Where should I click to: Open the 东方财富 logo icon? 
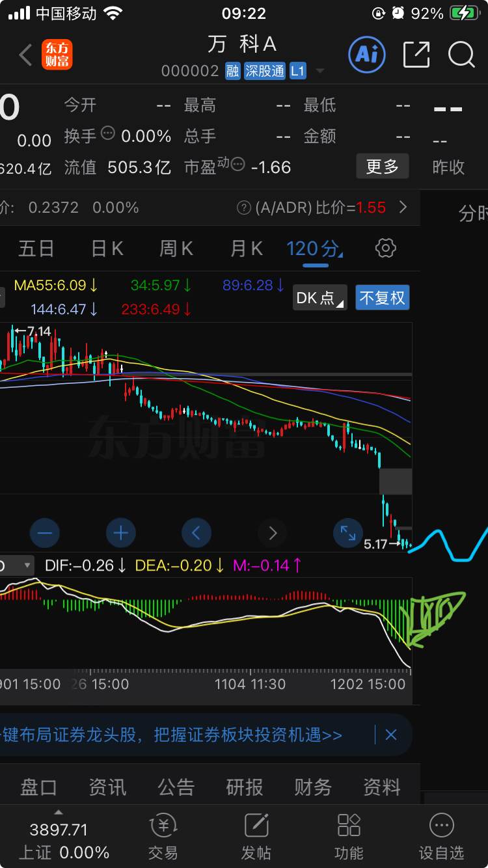57,55
